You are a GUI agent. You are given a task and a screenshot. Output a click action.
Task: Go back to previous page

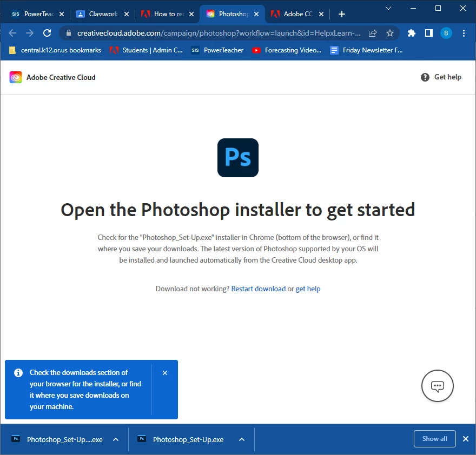(x=12, y=33)
